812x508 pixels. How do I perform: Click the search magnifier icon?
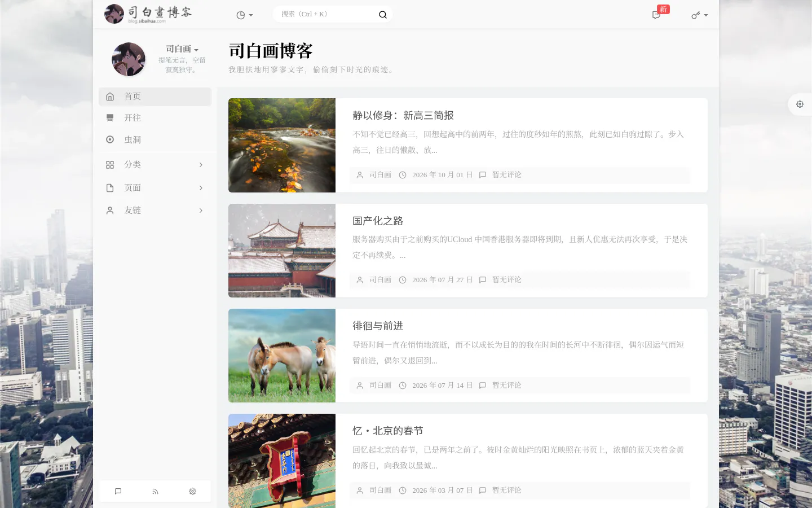click(x=383, y=15)
